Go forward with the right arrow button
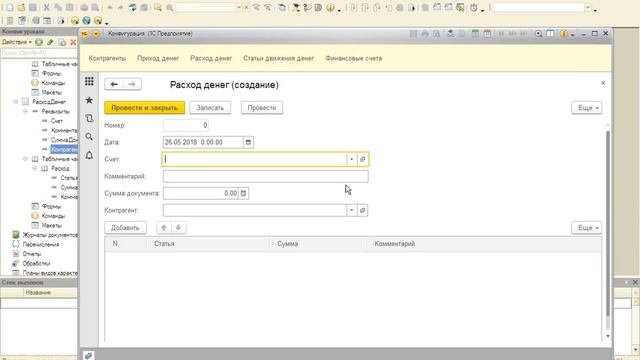Screen dimensions: 640x360 tap(132, 84)
